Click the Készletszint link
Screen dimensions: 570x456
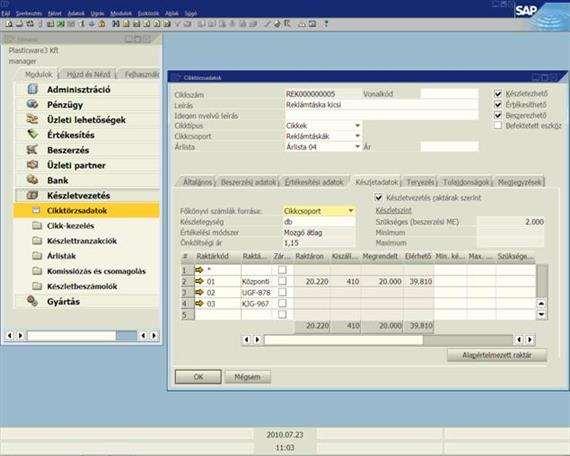393,210
